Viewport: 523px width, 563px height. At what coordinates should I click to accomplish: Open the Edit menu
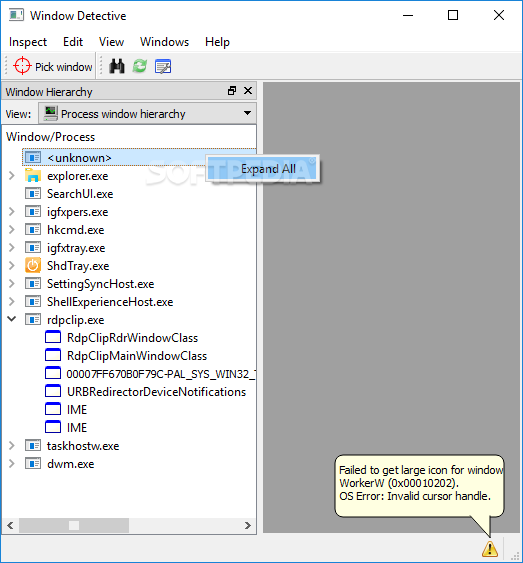[x=73, y=42]
